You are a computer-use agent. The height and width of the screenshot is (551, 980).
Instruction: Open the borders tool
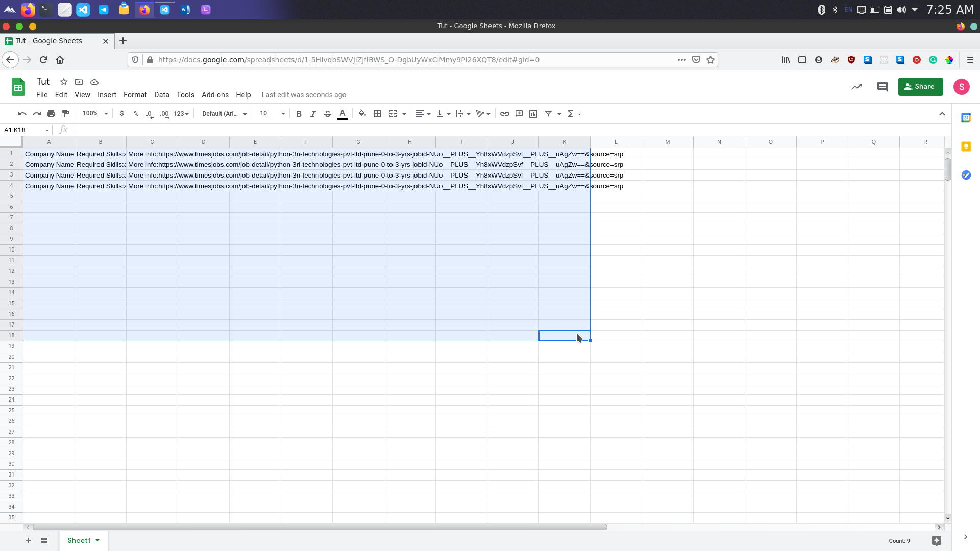tap(378, 114)
